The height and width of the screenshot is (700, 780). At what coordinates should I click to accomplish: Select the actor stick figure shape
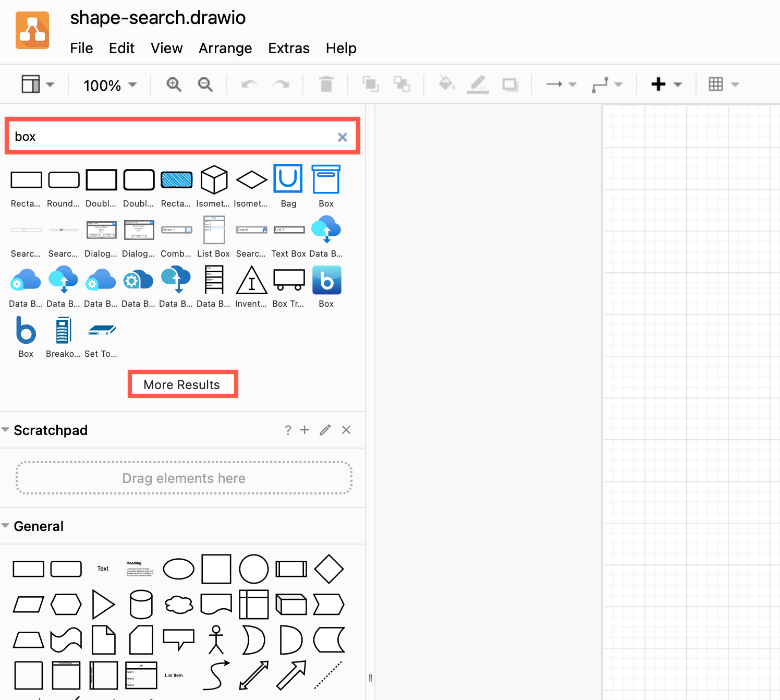click(216, 639)
